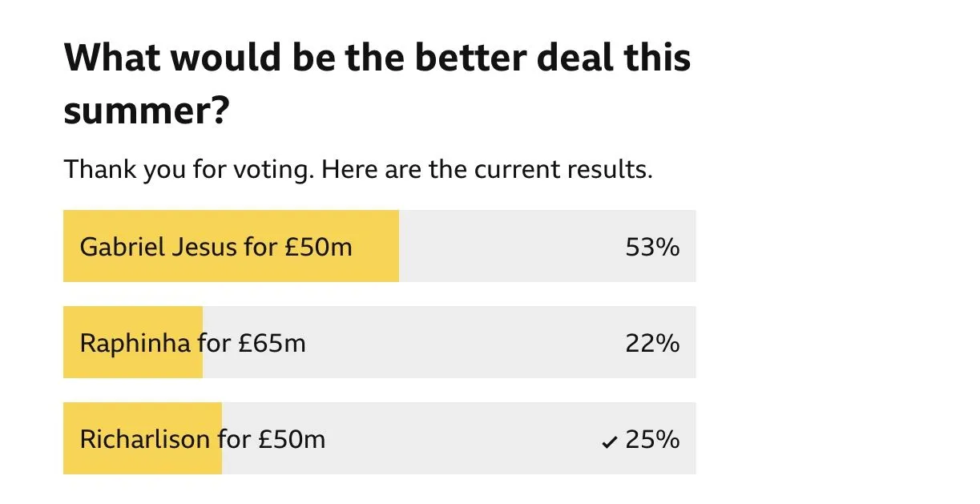The height and width of the screenshot is (504, 980).
Task: Click the '£65m' price in Raphinha option
Action: pos(272,344)
